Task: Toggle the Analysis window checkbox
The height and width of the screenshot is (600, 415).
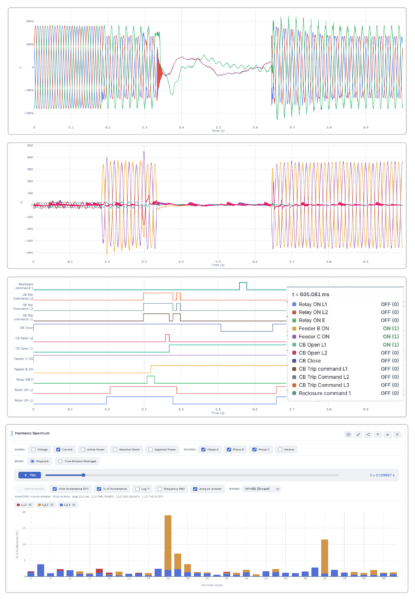Action: tap(195, 489)
